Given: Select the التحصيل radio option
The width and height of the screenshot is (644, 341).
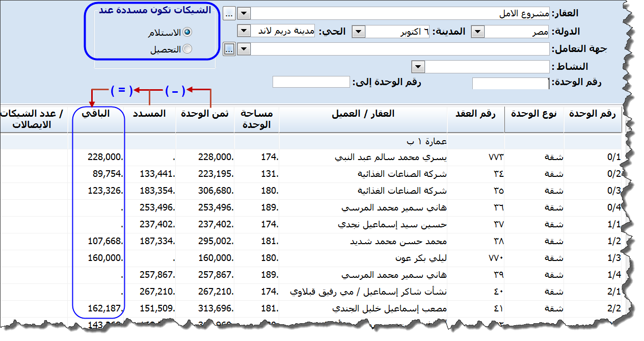Looking at the screenshot, I should [x=187, y=49].
